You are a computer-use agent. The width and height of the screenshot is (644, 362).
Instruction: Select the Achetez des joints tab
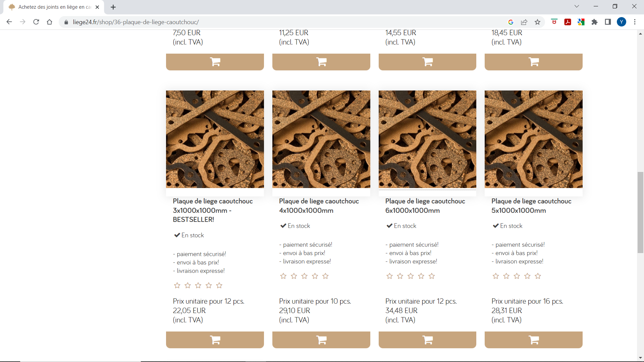(54, 7)
